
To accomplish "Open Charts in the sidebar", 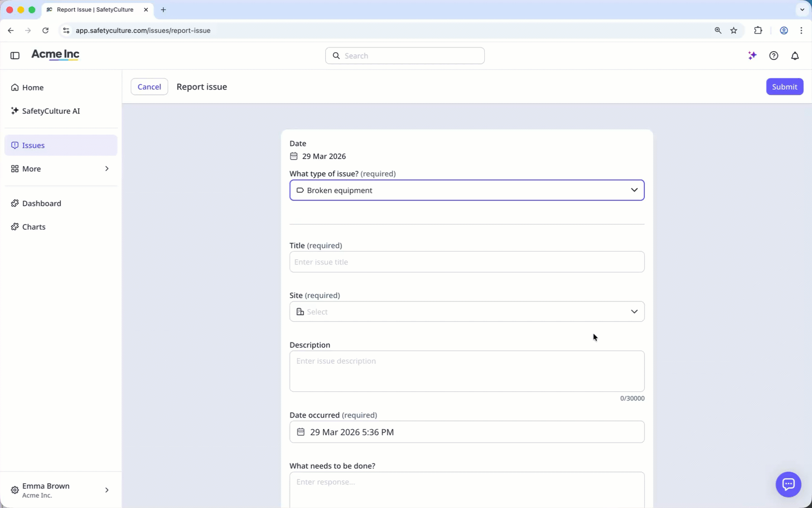I will [x=61, y=227].
